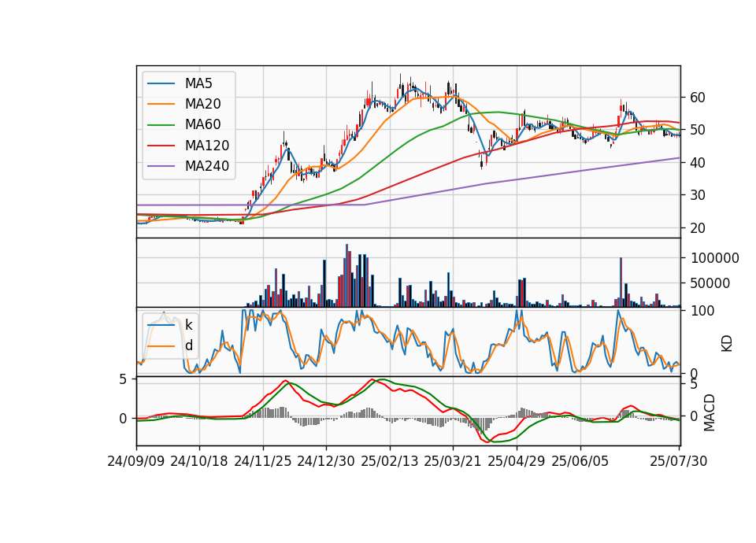Click the volume axis value 100000
This screenshot has height=543, width=756.
click(x=715, y=258)
